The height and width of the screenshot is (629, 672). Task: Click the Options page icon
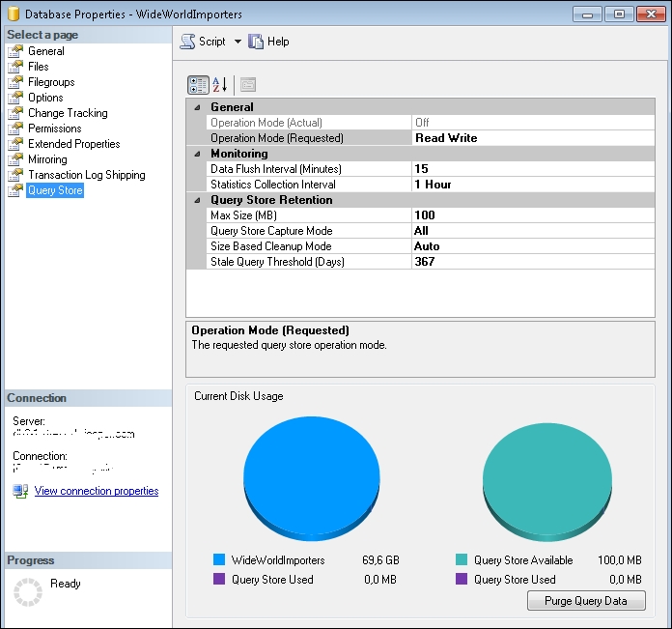click(x=15, y=98)
